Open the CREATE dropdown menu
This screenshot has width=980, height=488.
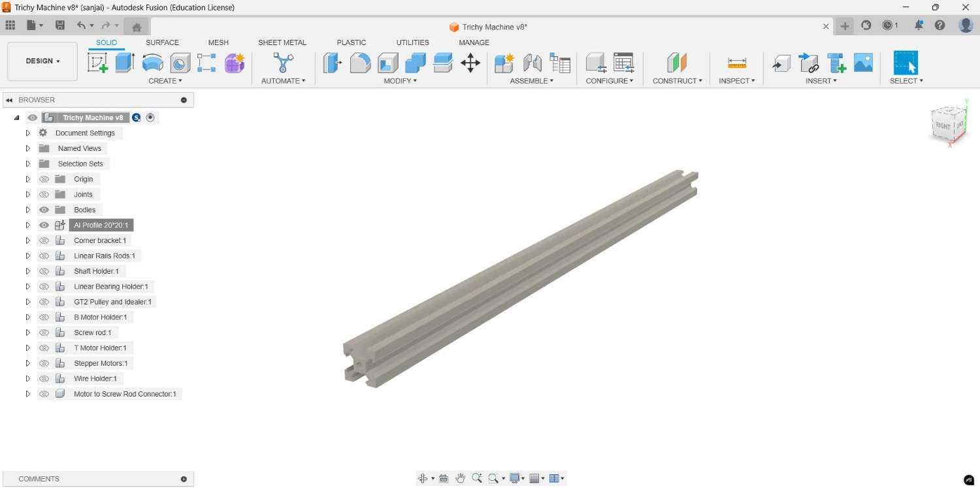click(x=165, y=80)
